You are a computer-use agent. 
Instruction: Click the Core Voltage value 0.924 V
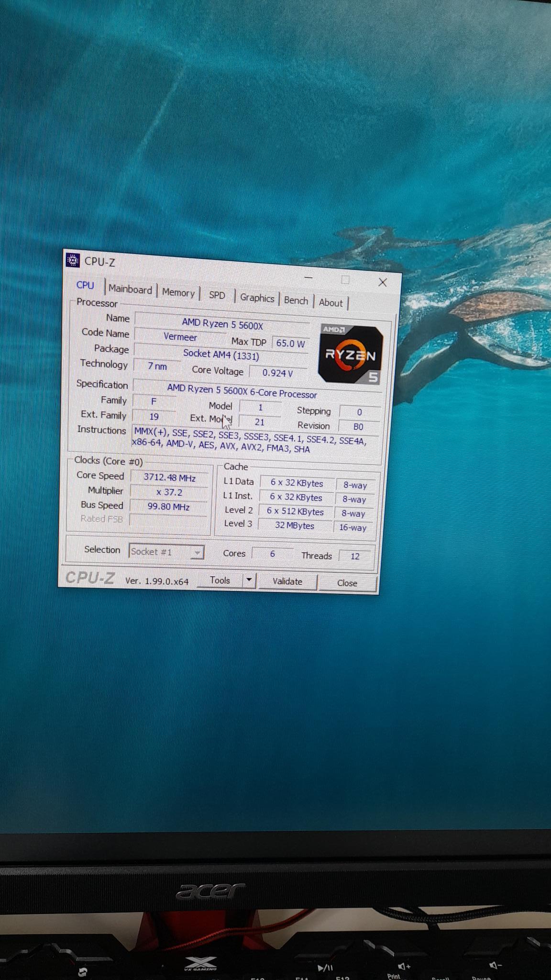pos(277,373)
